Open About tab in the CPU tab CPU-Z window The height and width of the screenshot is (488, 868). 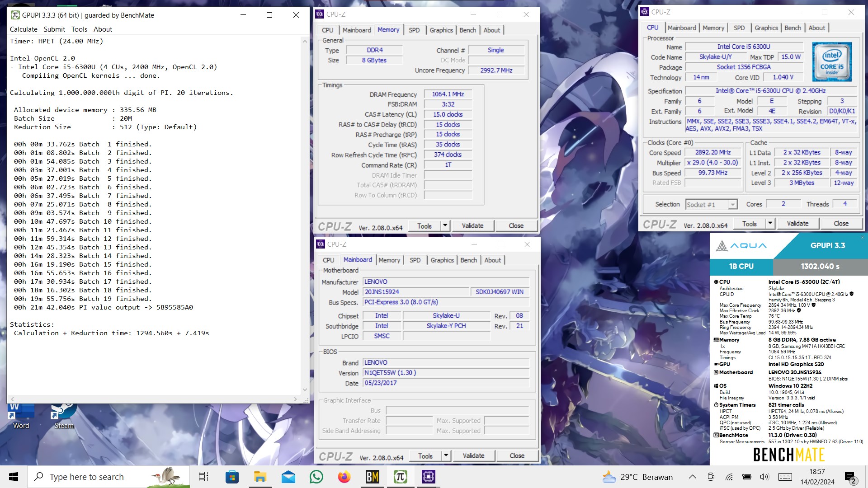pos(817,28)
